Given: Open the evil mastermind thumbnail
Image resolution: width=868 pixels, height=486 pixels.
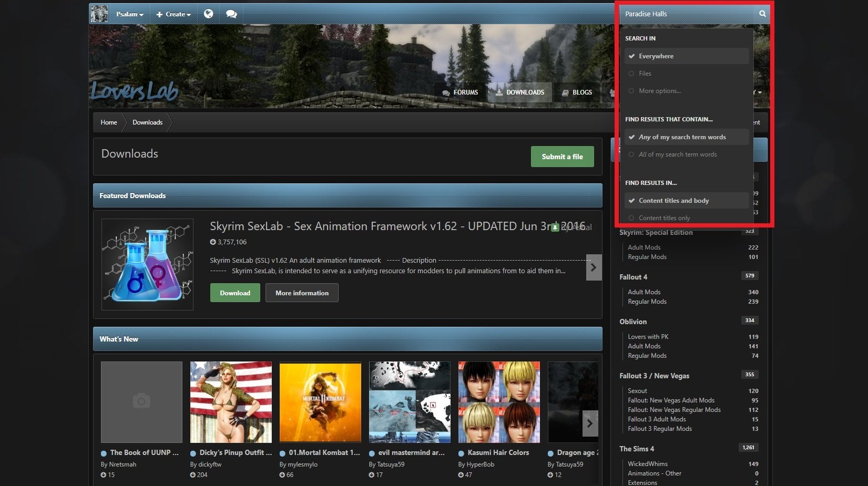Looking at the screenshot, I should pos(410,402).
